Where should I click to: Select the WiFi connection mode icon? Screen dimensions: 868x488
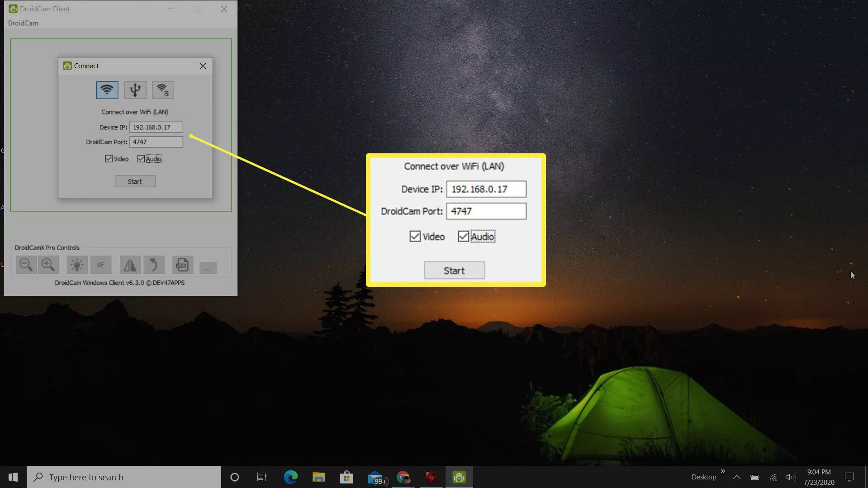coord(107,90)
